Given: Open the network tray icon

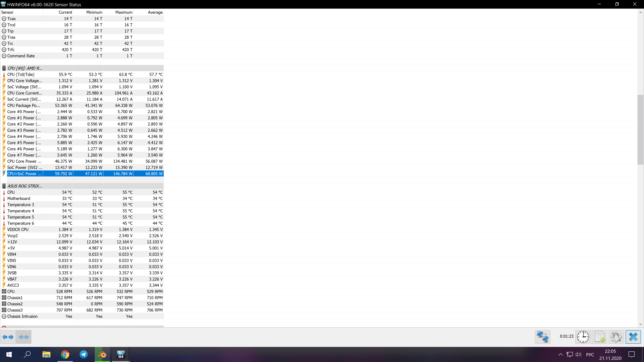Looking at the screenshot, I should pyautogui.click(x=570, y=354).
